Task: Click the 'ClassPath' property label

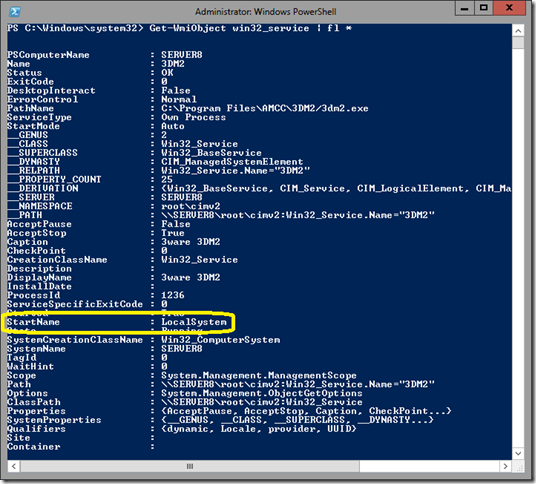Action: coord(34,402)
